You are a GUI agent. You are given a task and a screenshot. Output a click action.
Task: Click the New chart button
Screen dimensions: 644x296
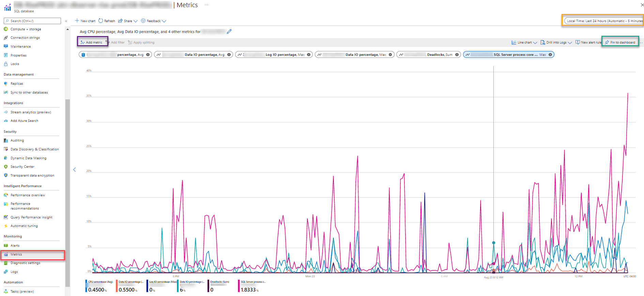point(85,21)
